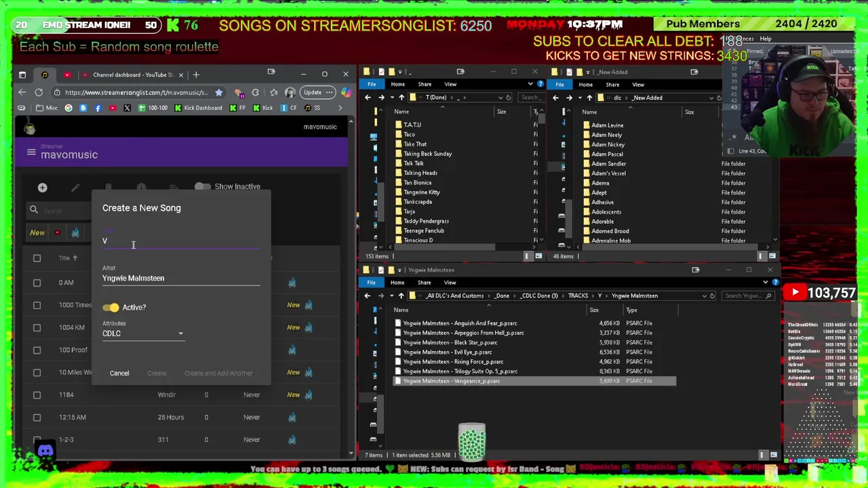This screenshot has width=868, height=488.
Task: Open recent locations dropdown in T(Done) explorer
Action: (x=392, y=98)
